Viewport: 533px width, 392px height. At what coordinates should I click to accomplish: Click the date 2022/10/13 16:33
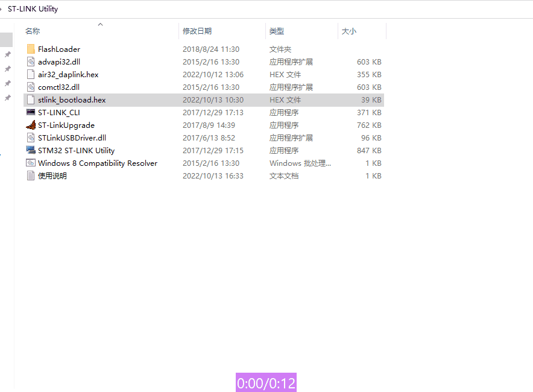[213, 175]
